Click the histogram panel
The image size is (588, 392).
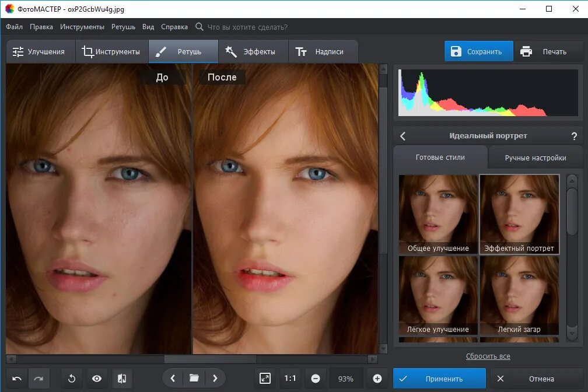click(488, 93)
